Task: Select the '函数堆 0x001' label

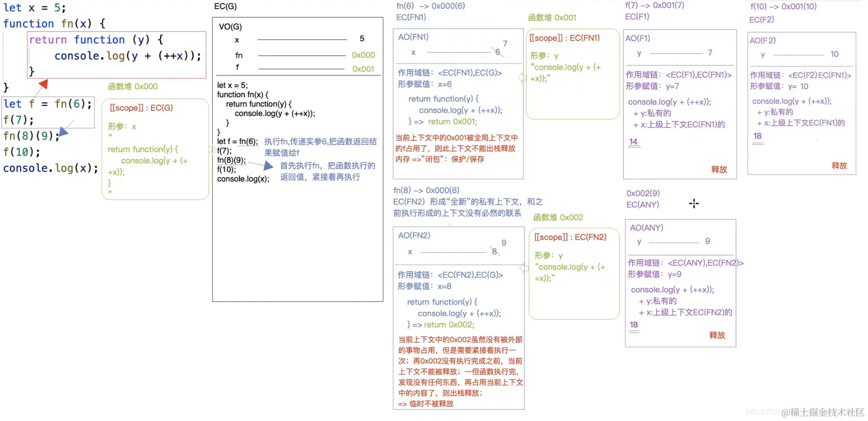Action: coord(552,18)
